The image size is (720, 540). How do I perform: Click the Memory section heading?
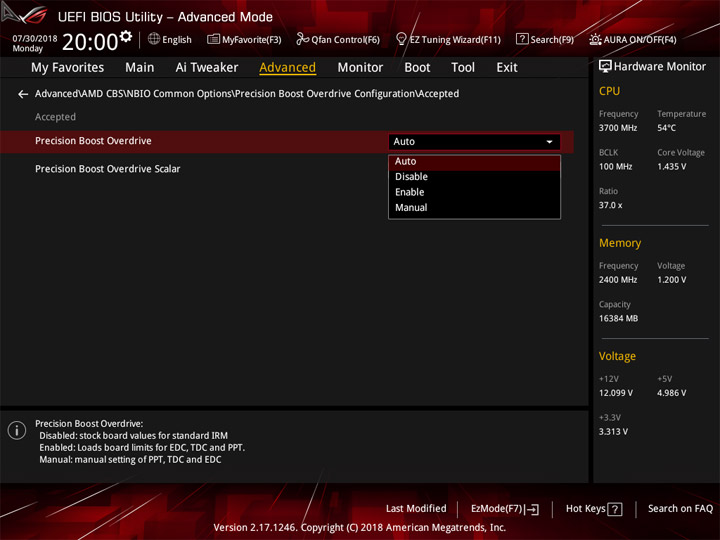coord(620,243)
